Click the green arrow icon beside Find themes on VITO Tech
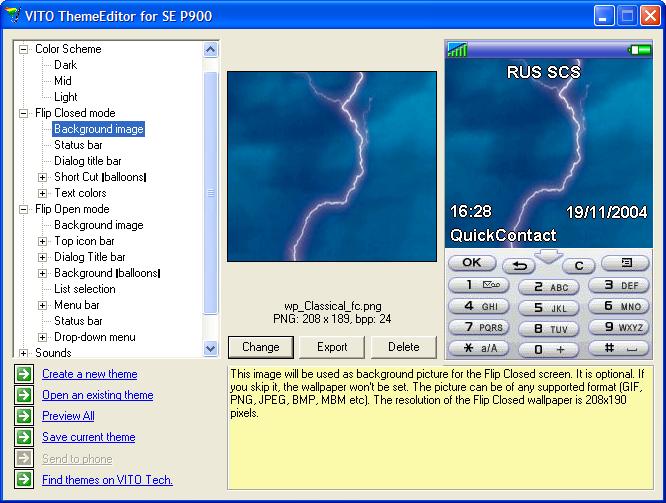The height and width of the screenshot is (503, 666). coord(24,479)
